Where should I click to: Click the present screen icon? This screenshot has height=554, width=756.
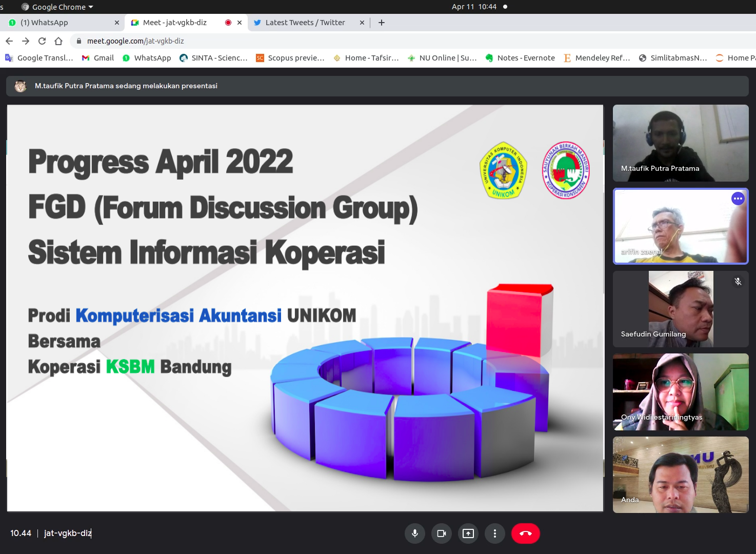coord(468,533)
